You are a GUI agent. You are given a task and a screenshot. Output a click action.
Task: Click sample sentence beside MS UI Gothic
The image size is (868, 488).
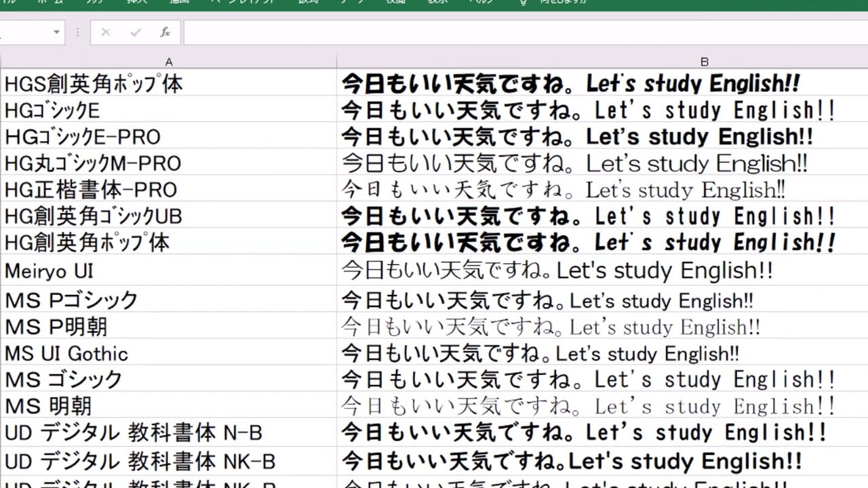(540, 353)
